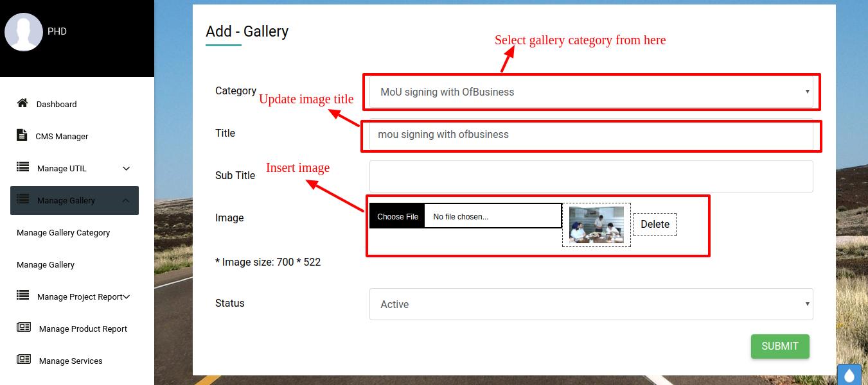Viewport: 868px width, 385px height.
Task: Click the Delete image button
Action: tap(655, 225)
